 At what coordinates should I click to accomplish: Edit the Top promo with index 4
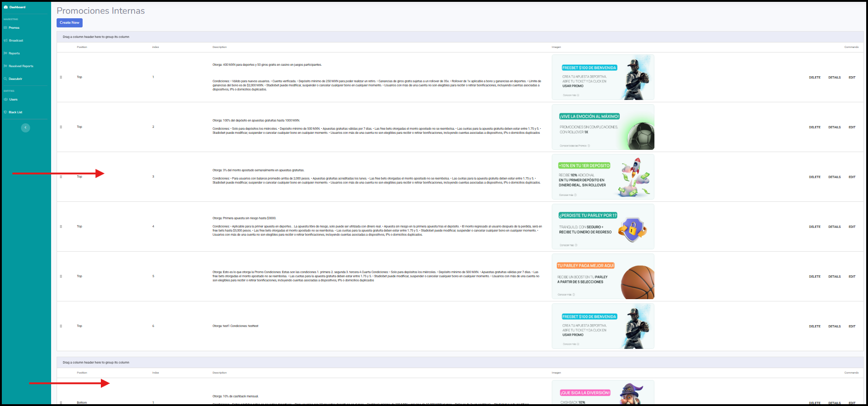[x=852, y=227]
